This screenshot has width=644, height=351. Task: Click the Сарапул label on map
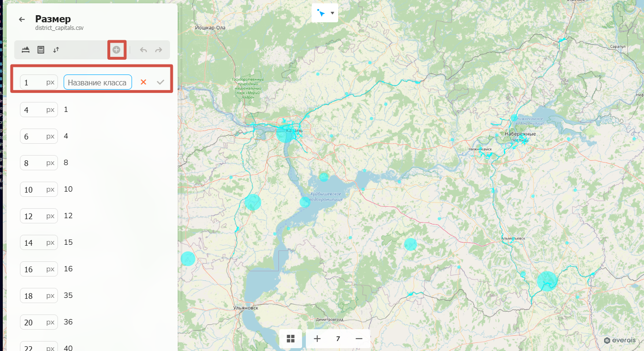click(x=617, y=47)
